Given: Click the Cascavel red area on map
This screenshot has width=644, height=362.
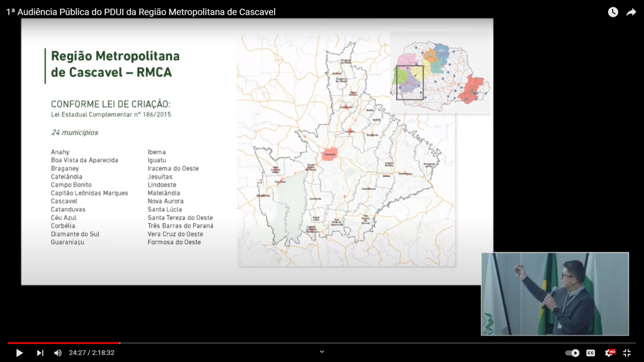Looking at the screenshot, I should click(x=330, y=154).
